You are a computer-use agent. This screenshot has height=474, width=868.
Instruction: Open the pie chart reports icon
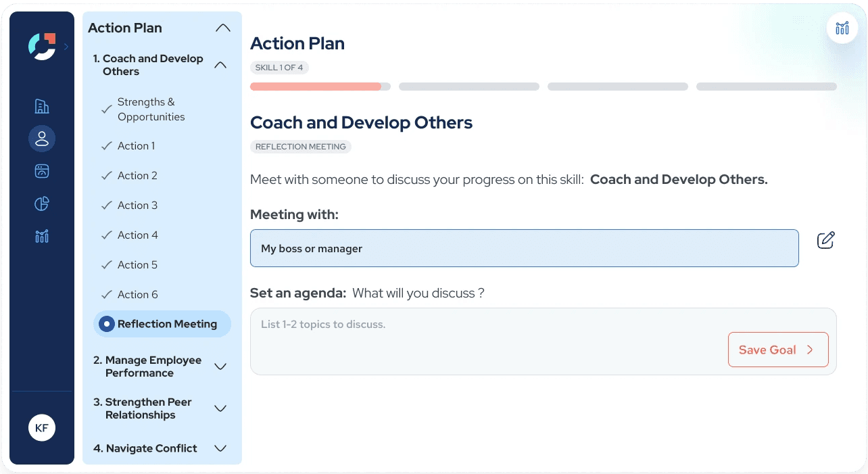(42, 204)
